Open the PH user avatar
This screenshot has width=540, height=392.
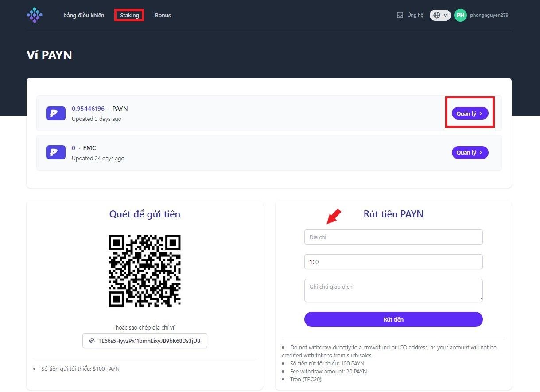[460, 15]
